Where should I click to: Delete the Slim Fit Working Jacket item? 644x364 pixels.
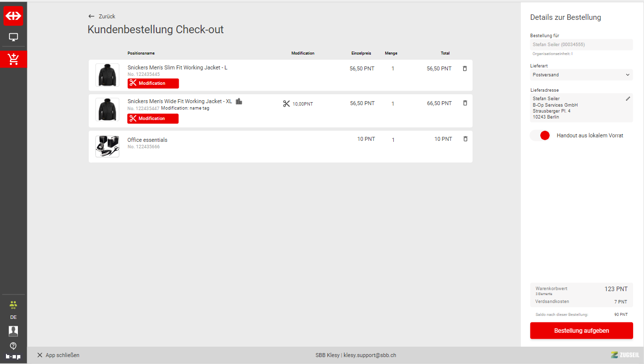point(465,68)
